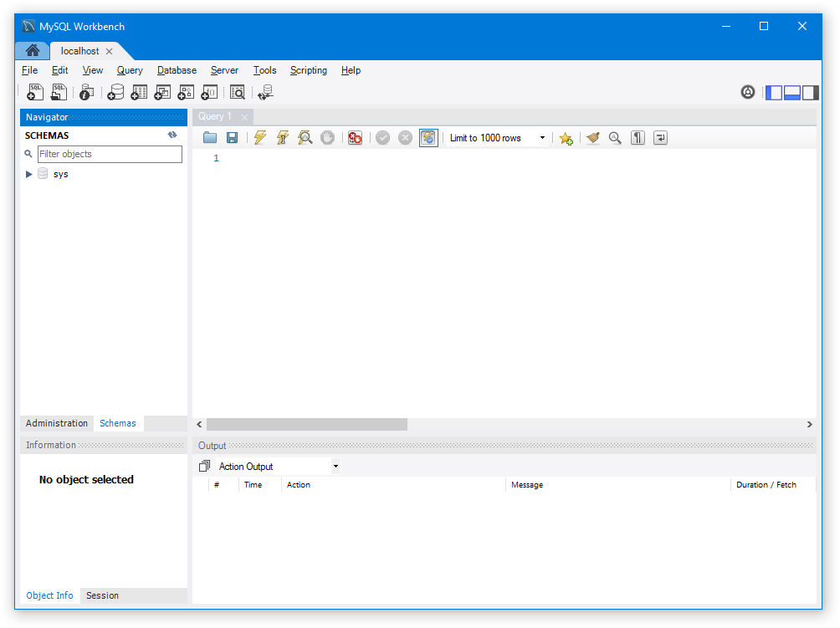
Task: Click the Explain query magnifier-lightning icon
Action: [x=305, y=138]
